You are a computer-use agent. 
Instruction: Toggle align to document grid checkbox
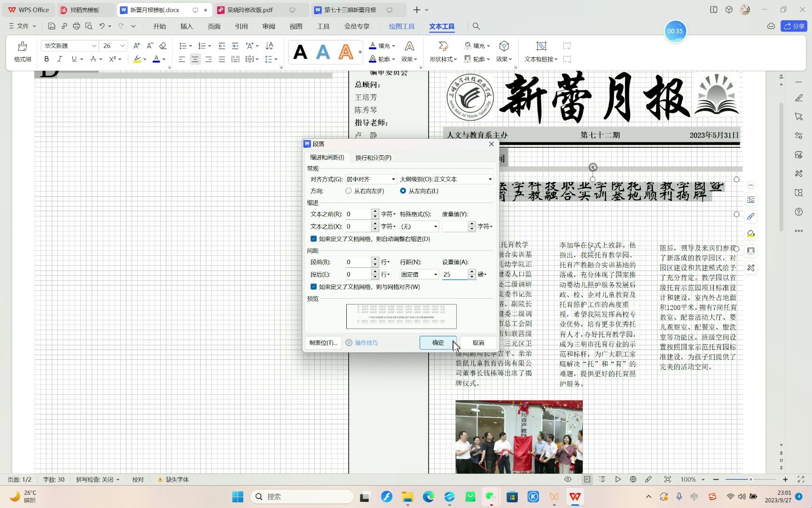313,287
